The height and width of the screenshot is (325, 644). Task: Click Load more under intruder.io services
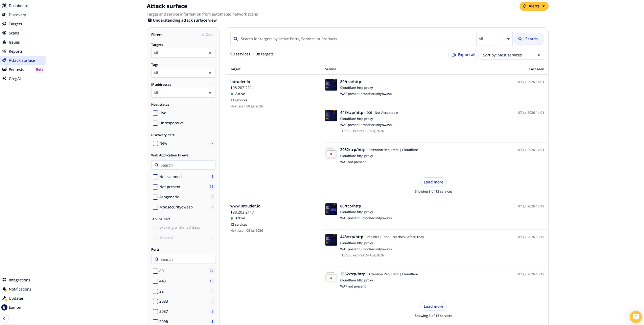tap(433, 182)
